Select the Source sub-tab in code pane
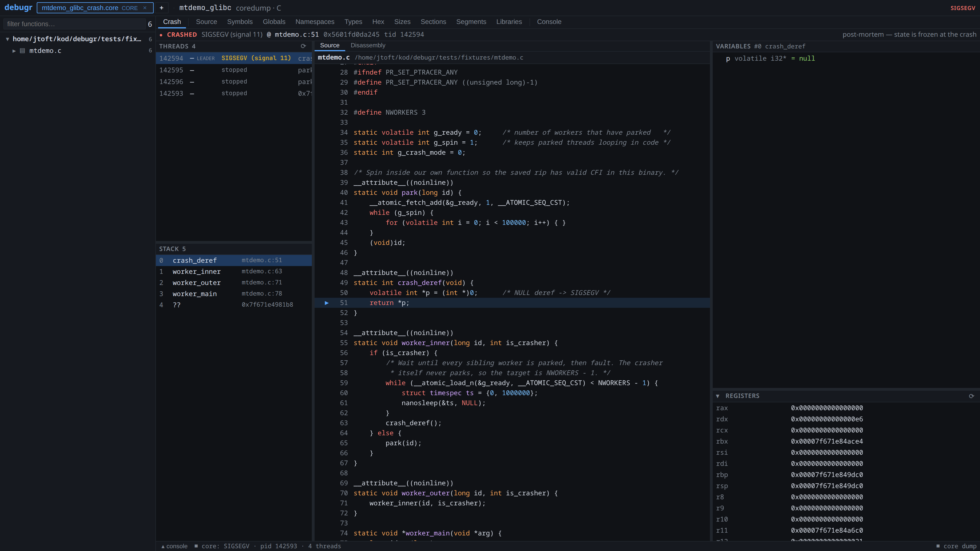Image resolution: width=980 pixels, height=551 pixels. click(329, 45)
